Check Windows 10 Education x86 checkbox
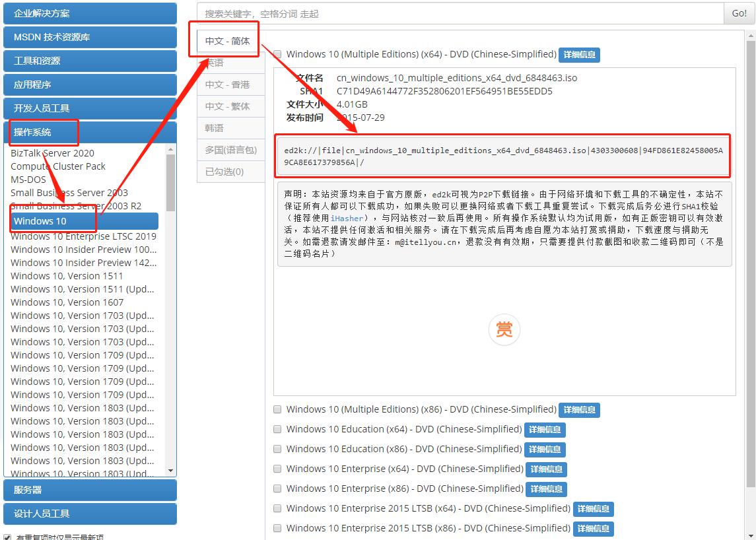756x540 pixels. [x=277, y=449]
